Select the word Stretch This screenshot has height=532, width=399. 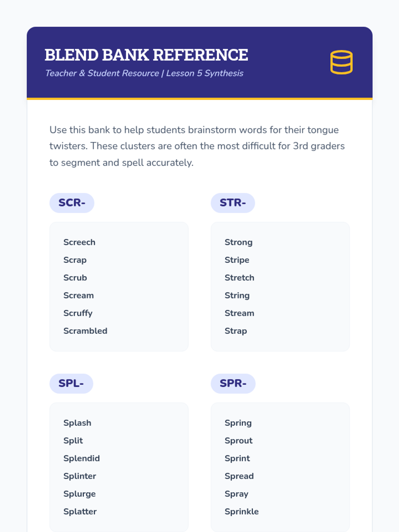click(x=239, y=278)
